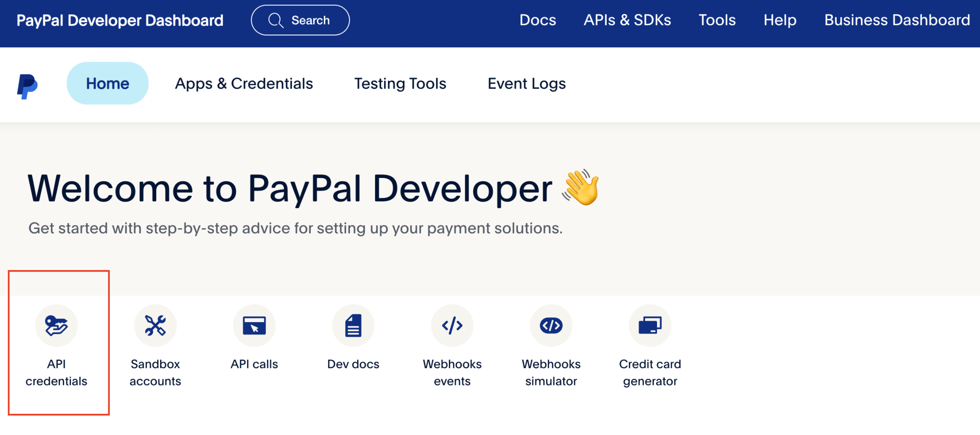Click the Help menu item

point(780,20)
